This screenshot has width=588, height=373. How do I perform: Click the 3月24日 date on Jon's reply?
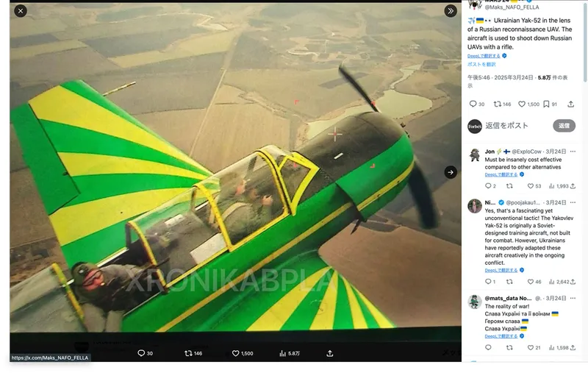tap(556, 152)
